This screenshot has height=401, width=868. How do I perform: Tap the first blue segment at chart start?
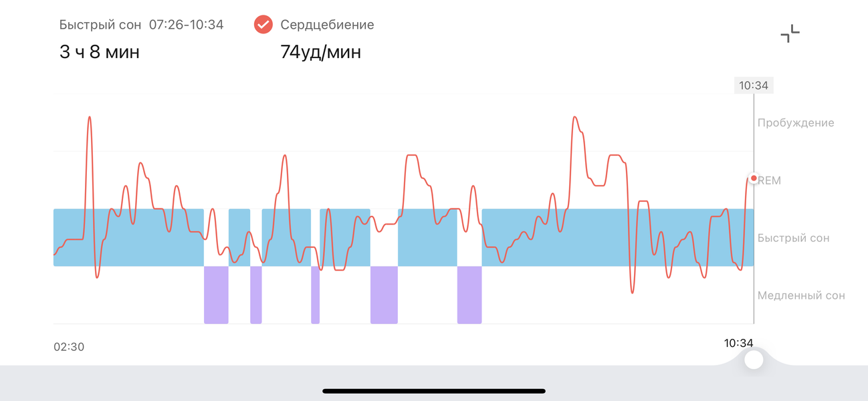tap(128, 237)
